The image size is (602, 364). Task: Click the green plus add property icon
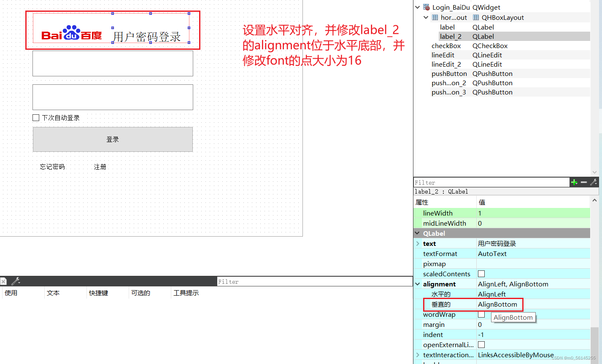click(574, 182)
